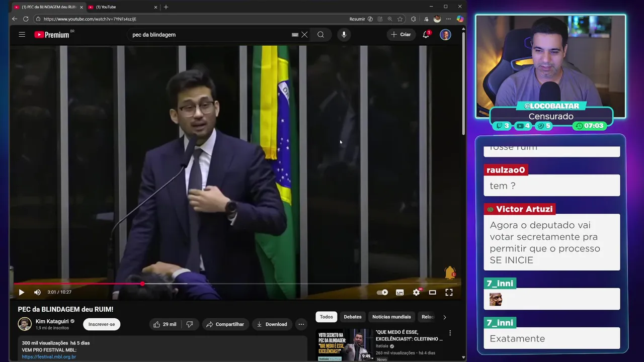
Task: Click the @LOCOBALTAR overlay label
Action: [551, 106]
